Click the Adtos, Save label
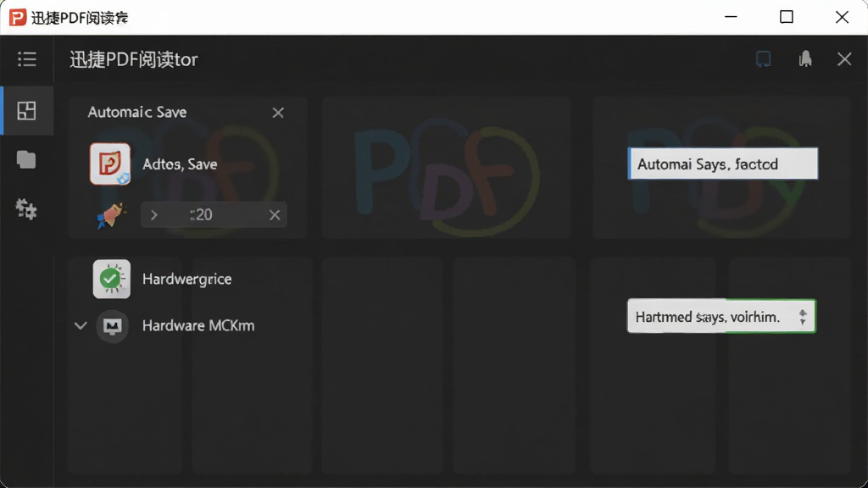868x488 pixels. [x=180, y=164]
